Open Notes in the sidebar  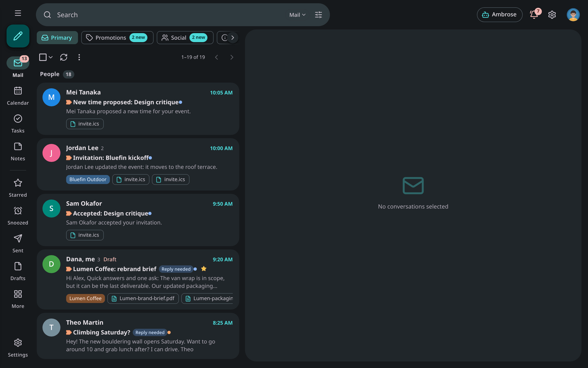click(18, 151)
